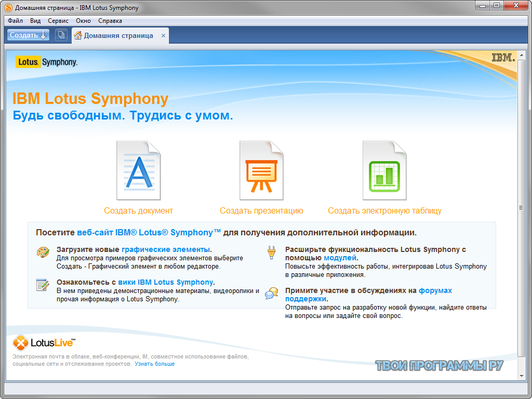
Task: Open the Справка menu
Action: click(110, 21)
